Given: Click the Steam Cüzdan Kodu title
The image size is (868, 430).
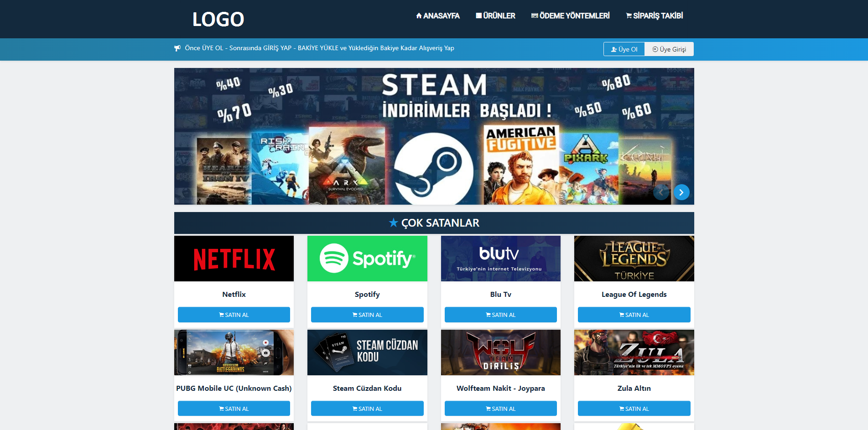Looking at the screenshot, I should 367,389.
